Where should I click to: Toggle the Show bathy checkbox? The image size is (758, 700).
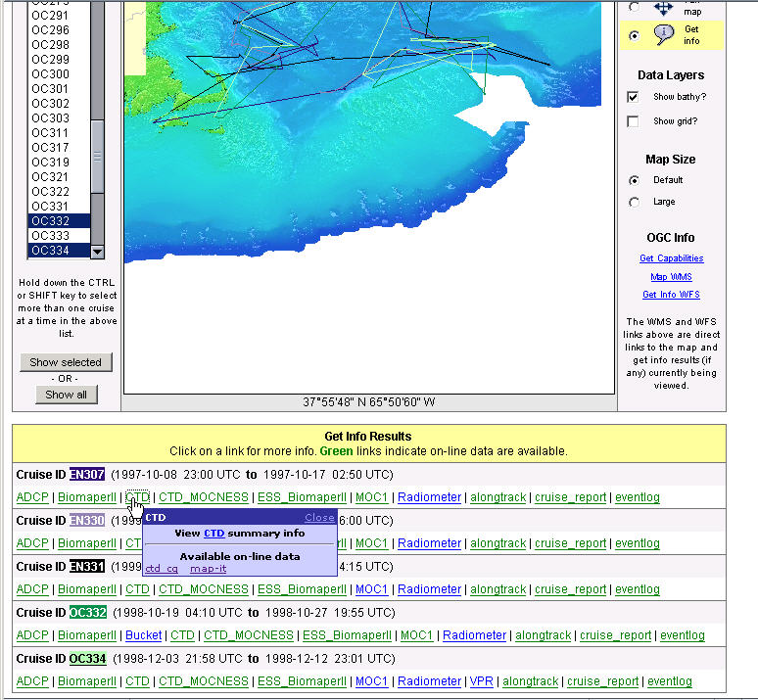coord(633,97)
